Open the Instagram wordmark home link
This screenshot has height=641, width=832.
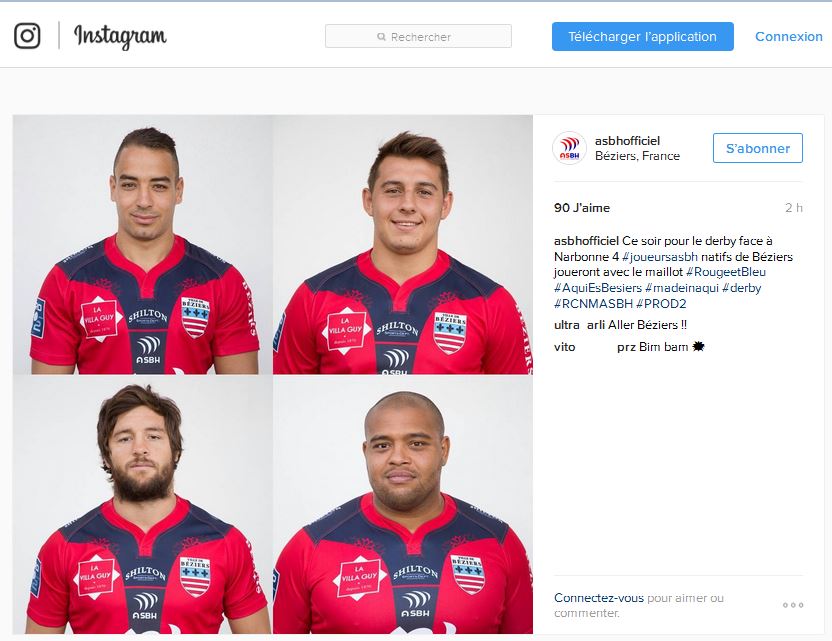tap(120, 37)
